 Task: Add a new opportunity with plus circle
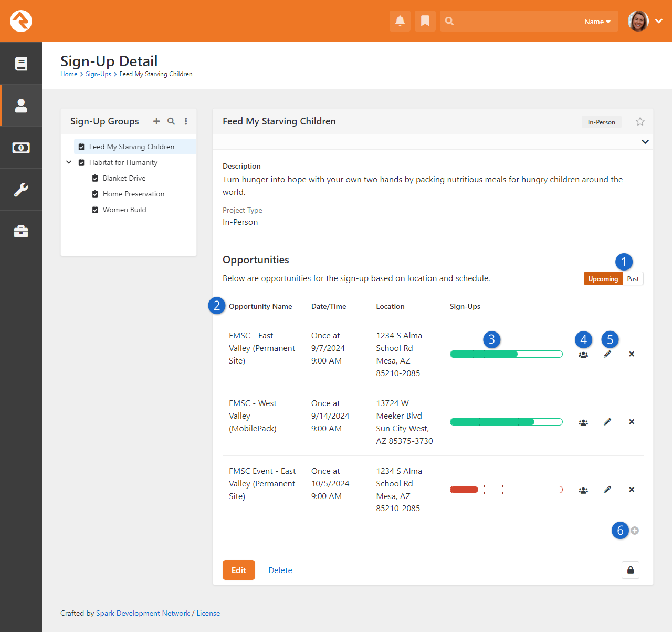click(635, 531)
